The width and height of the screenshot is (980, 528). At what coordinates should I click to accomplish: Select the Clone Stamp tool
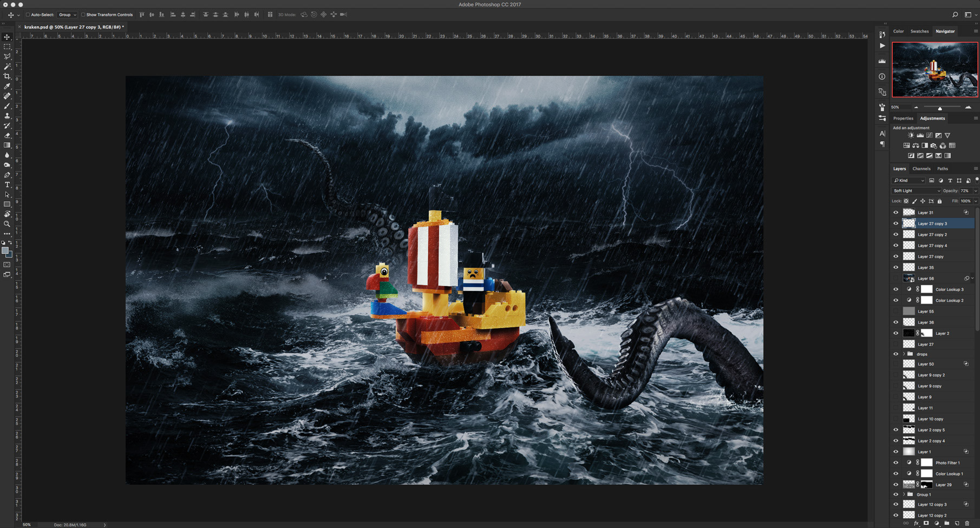pos(7,116)
